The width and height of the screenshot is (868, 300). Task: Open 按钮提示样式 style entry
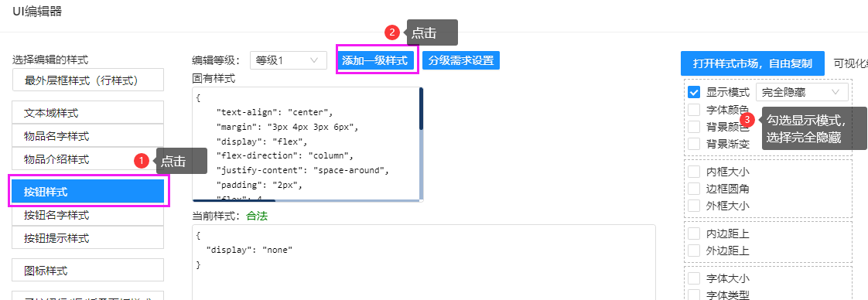(87, 238)
